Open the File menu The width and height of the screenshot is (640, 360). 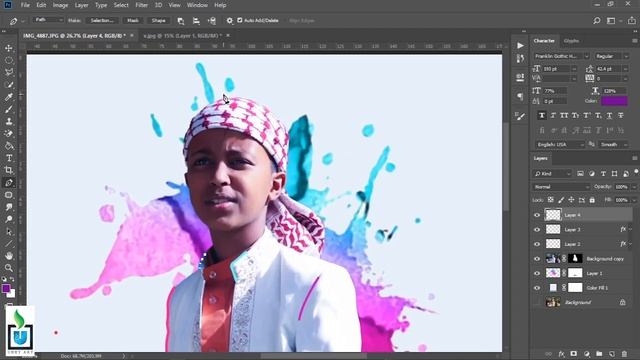click(25, 5)
